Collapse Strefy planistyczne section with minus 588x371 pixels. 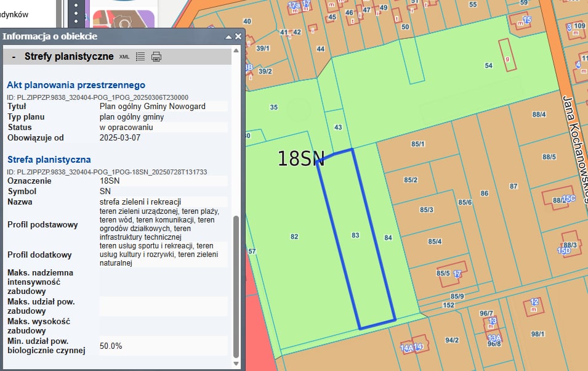pyautogui.click(x=14, y=57)
